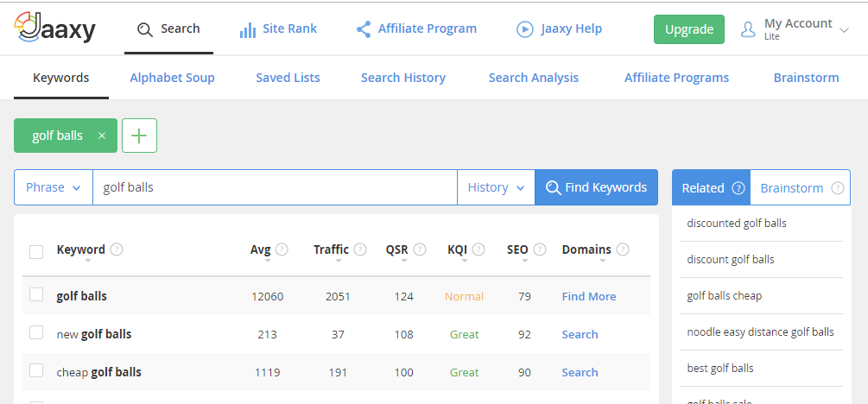Open Affiliate Program in top navigation

coord(416,29)
